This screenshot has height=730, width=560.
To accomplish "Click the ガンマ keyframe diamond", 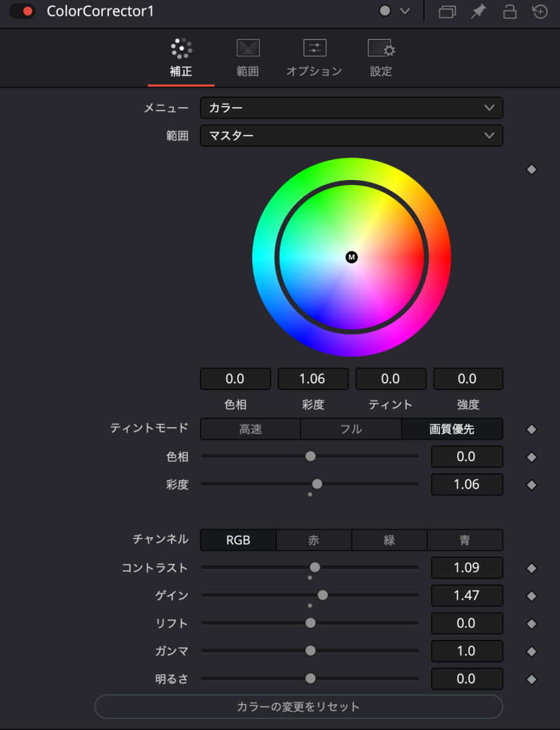I will tap(531, 652).
